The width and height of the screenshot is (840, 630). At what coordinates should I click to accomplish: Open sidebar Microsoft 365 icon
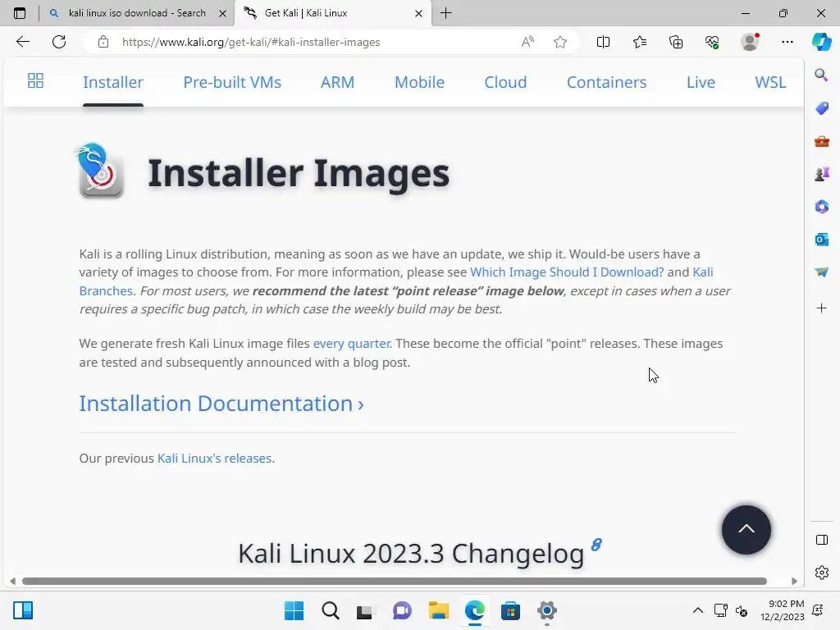pos(821,207)
